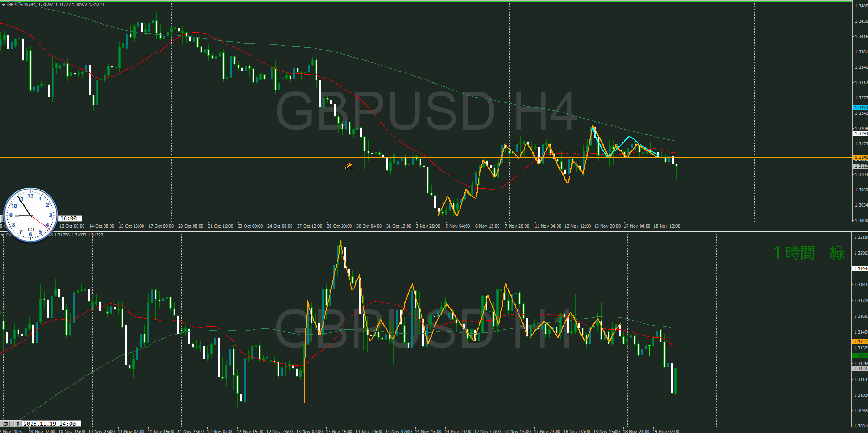Open the lower H1 chart title dropdown arrow
The width and height of the screenshot is (868, 433).
pyautogui.click(x=3, y=235)
